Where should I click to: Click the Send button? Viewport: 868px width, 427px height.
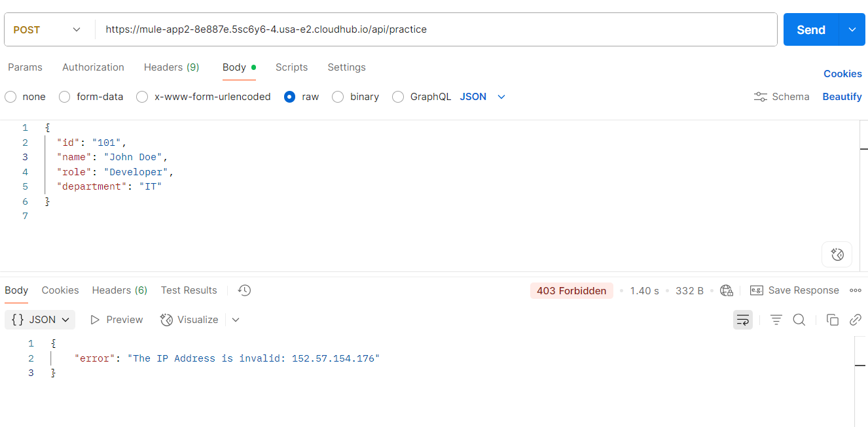click(810, 29)
